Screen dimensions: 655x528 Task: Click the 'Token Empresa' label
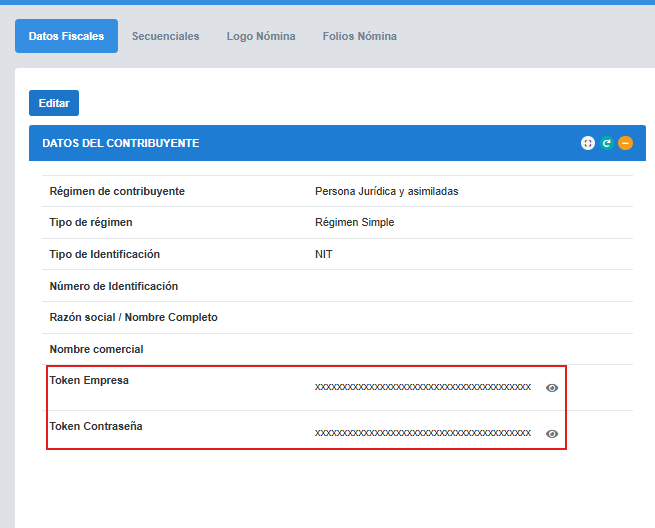point(89,380)
